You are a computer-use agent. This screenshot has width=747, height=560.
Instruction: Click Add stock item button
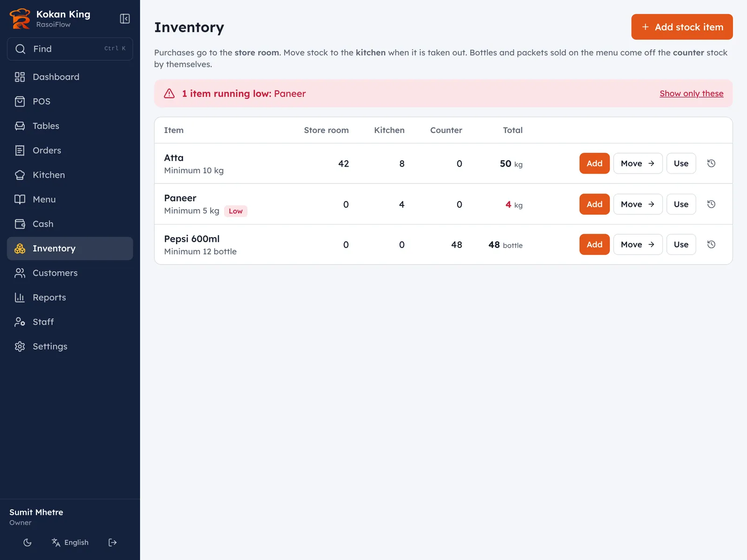point(682,27)
